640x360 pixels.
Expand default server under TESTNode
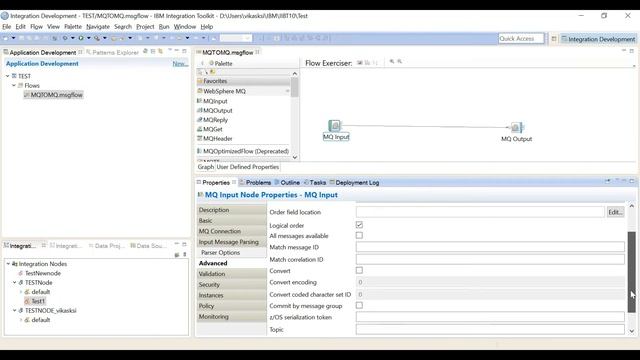[21, 292]
